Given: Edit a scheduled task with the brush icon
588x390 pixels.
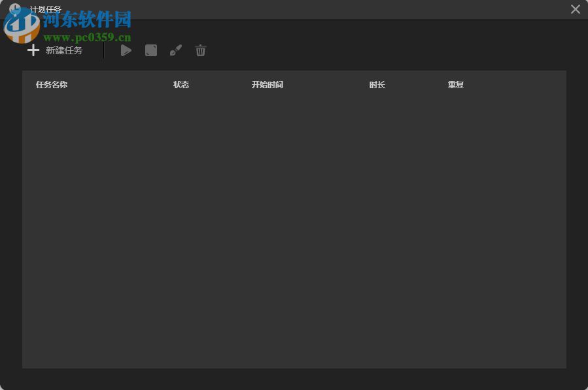Looking at the screenshot, I should (x=175, y=50).
